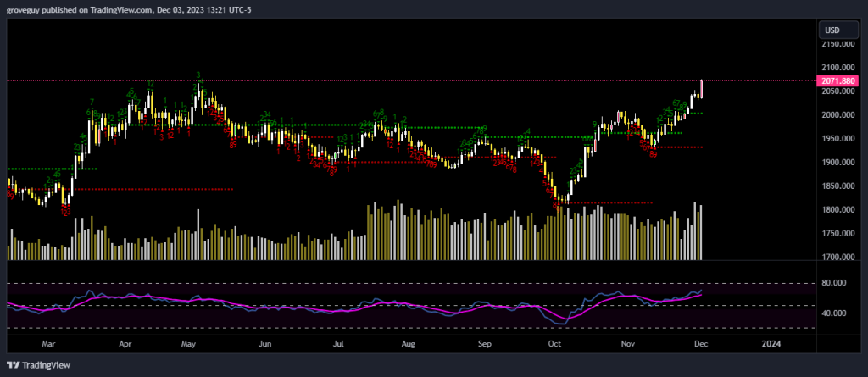868x377 pixels.
Task: Choose the Dec label on the time axis
Action: click(701, 344)
